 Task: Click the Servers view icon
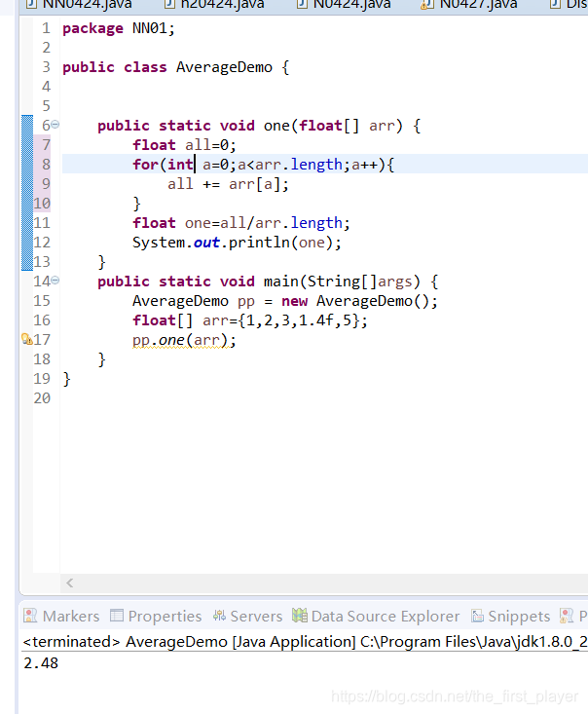(x=219, y=616)
